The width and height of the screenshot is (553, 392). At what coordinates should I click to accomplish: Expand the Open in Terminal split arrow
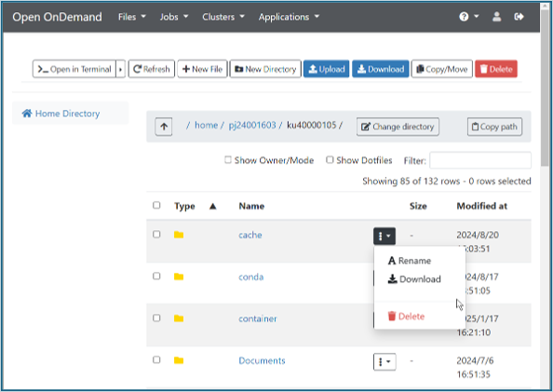point(121,69)
